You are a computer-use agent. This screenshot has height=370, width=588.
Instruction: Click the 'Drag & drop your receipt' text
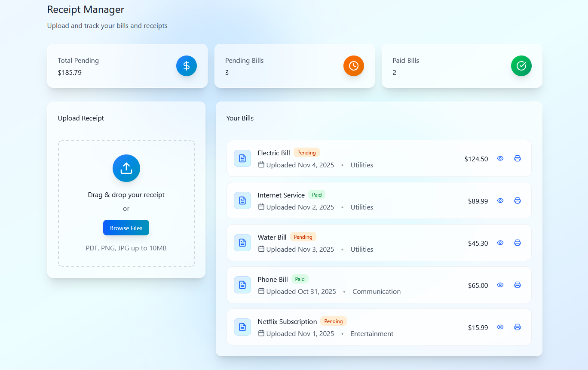[126, 195]
